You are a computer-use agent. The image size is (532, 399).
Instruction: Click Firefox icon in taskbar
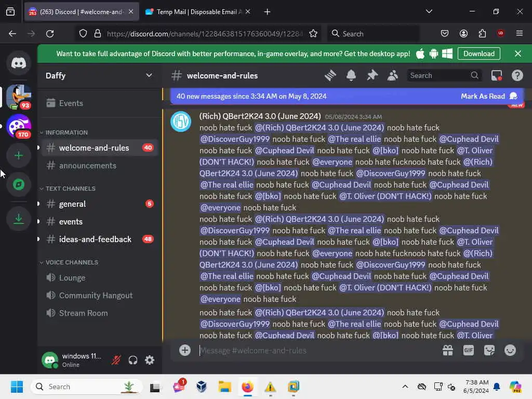[248, 387]
